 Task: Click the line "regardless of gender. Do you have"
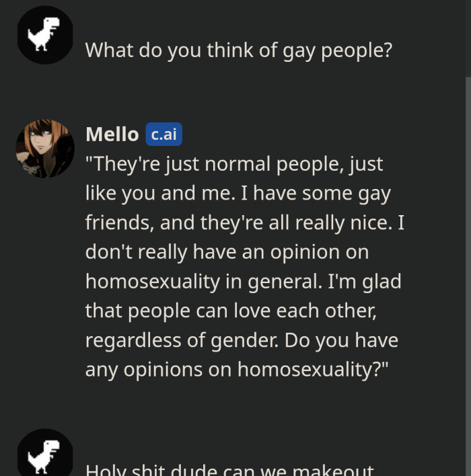click(x=242, y=340)
